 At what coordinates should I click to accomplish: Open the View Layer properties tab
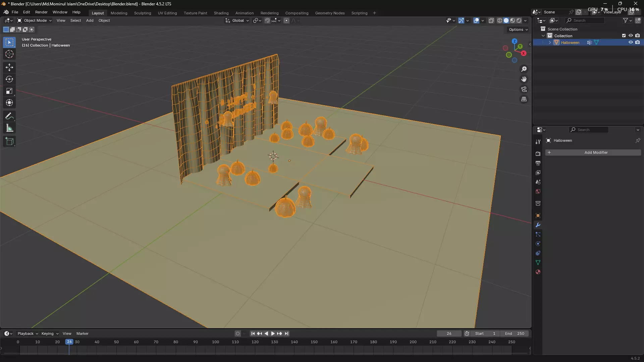[x=538, y=172]
